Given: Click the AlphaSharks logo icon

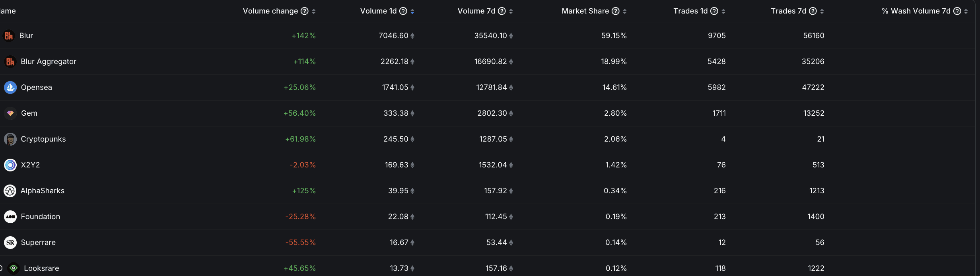Looking at the screenshot, I should 10,191.
